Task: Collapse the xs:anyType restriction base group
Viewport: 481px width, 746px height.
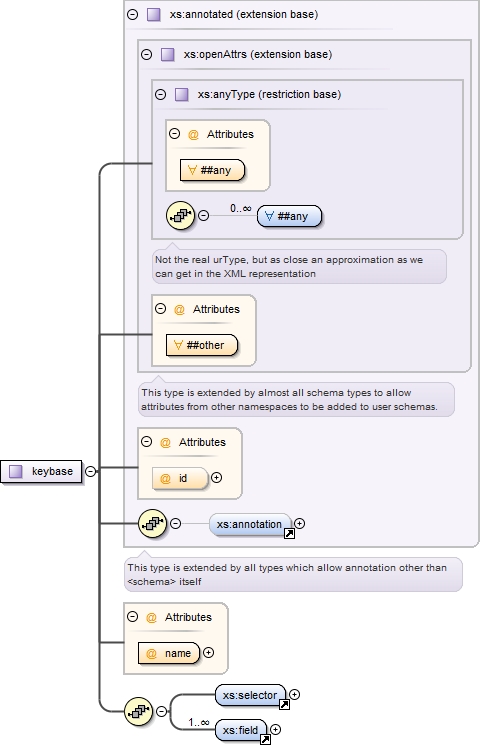Action: [x=161, y=95]
